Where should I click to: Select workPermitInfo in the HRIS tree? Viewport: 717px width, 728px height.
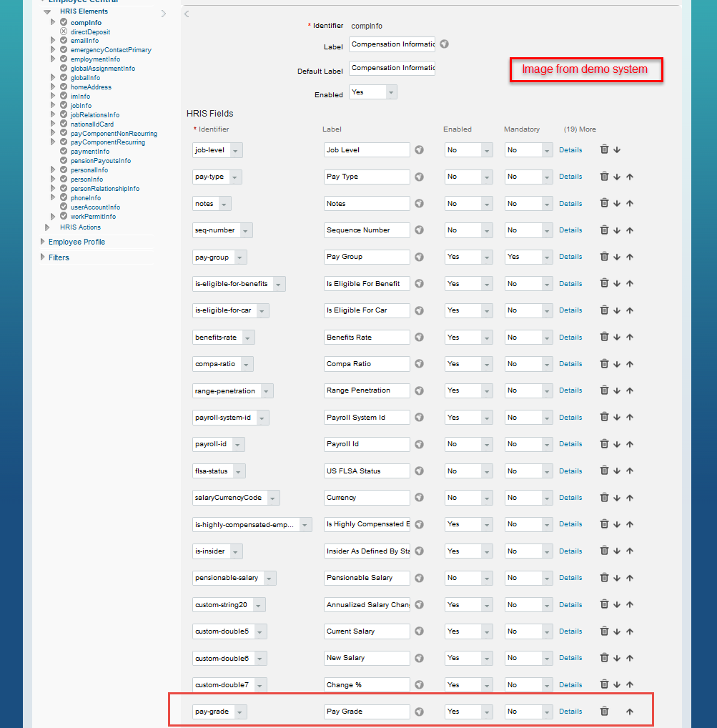click(x=93, y=217)
